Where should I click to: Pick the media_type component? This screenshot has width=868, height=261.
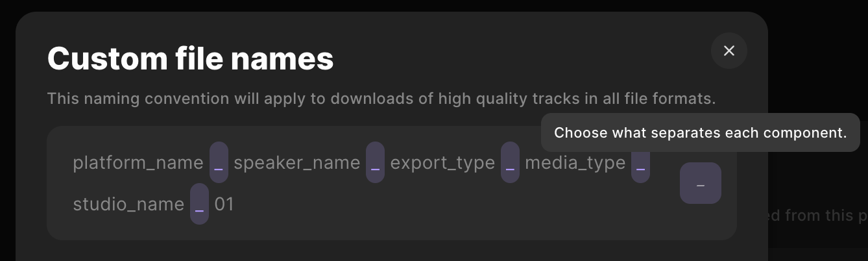pyautogui.click(x=575, y=162)
